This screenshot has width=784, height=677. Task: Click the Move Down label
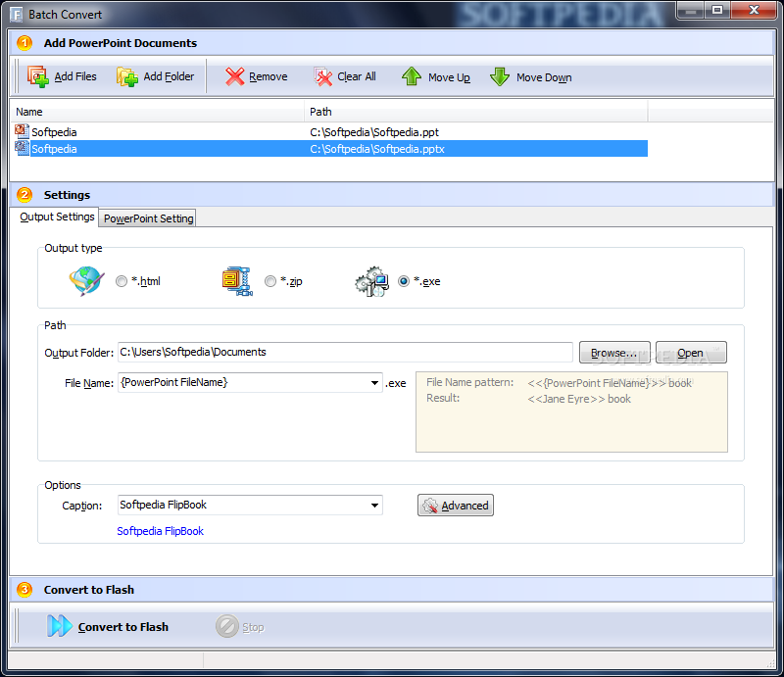tap(544, 77)
